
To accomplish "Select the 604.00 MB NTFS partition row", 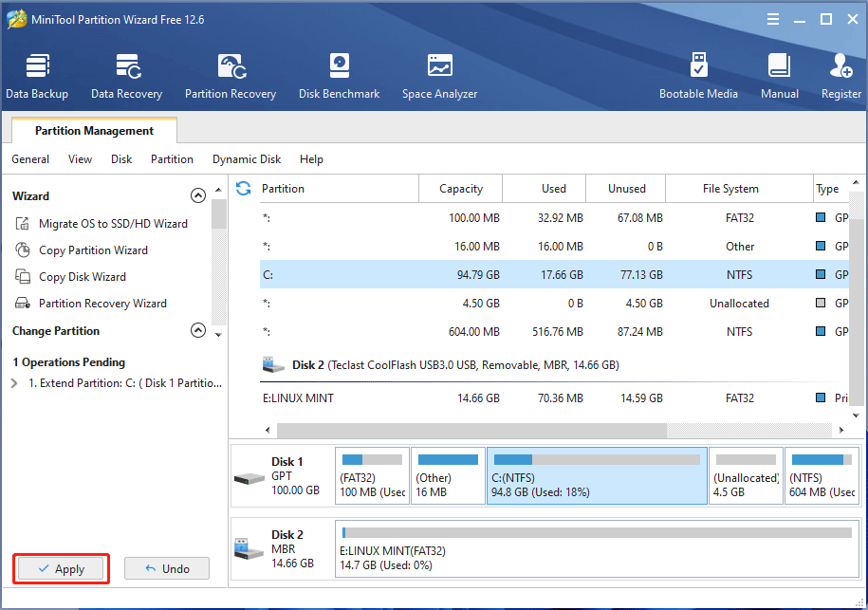I will click(554, 332).
